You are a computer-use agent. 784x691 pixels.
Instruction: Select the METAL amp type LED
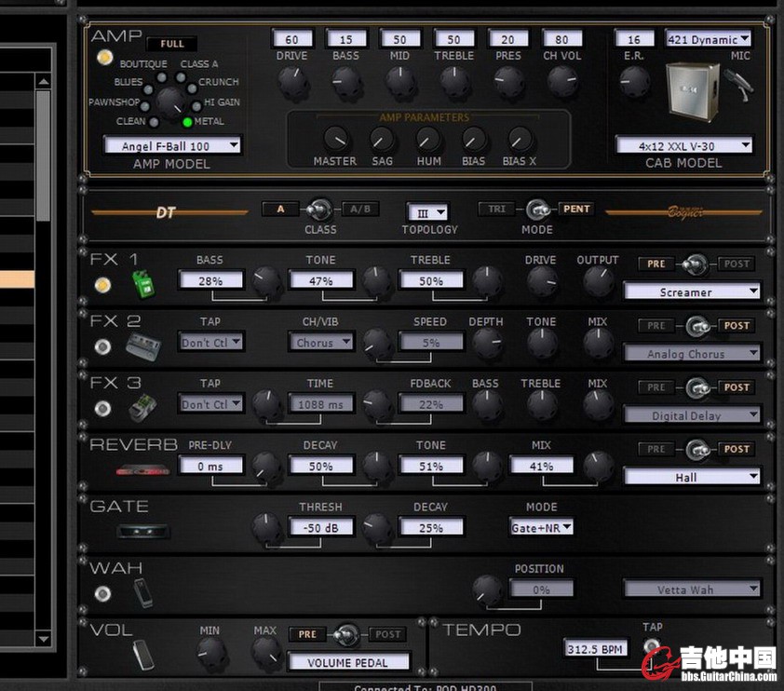click(x=187, y=122)
